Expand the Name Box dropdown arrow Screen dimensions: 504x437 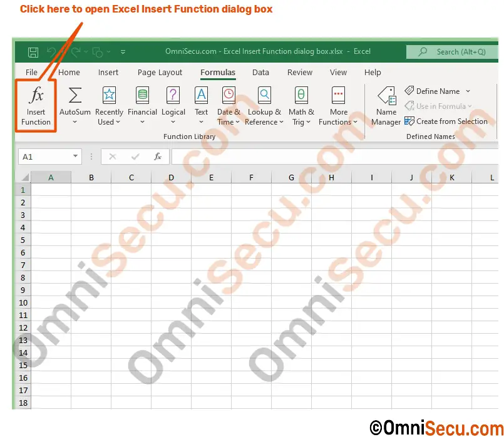click(75, 156)
